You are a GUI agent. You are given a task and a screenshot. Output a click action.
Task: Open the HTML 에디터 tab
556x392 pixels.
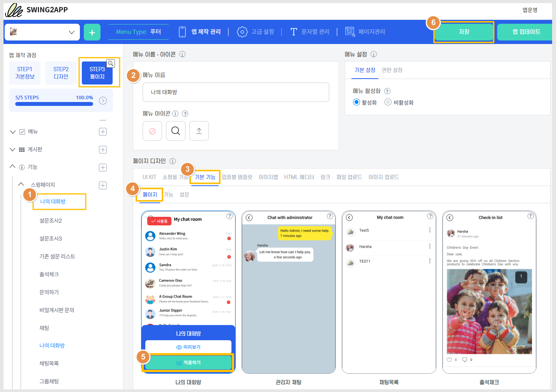(x=299, y=177)
